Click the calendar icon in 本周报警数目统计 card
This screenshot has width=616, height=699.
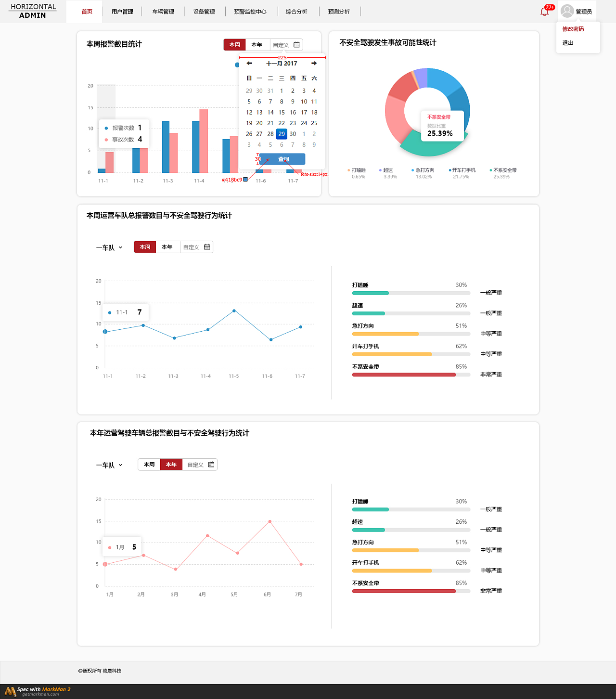296,45
